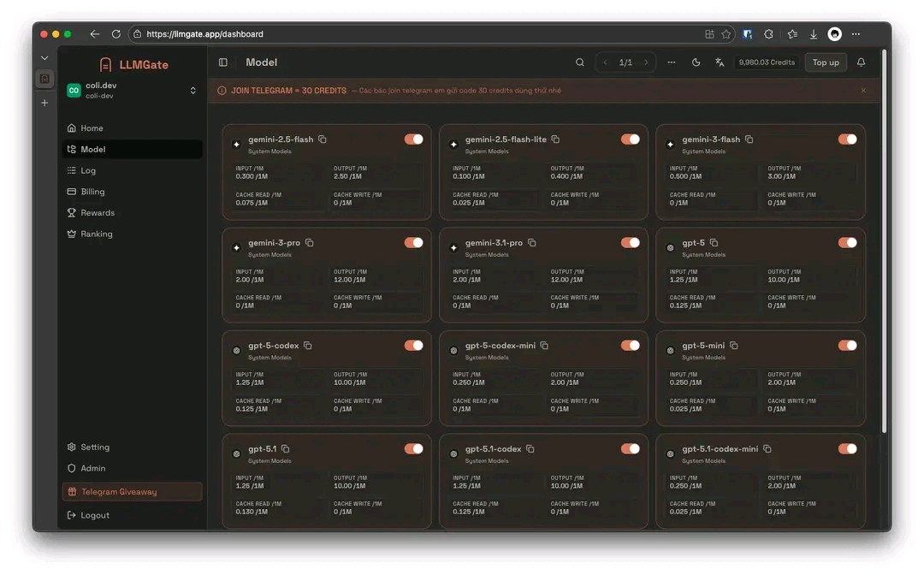Screen dimensions: 924x575
Task: Toggle the gpt-5.1-codex model off
Action: (631, 448)
